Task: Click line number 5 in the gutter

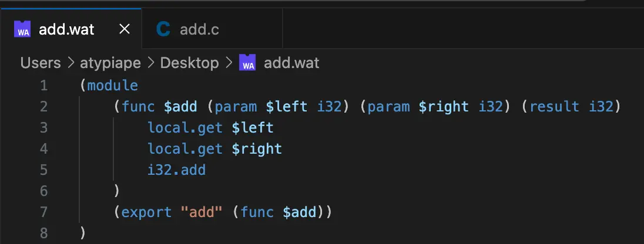Action: click(x=44, y=170)
